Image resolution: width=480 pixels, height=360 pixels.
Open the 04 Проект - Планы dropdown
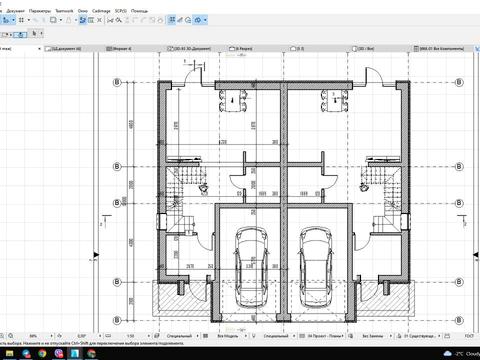(x=342, y=336)
